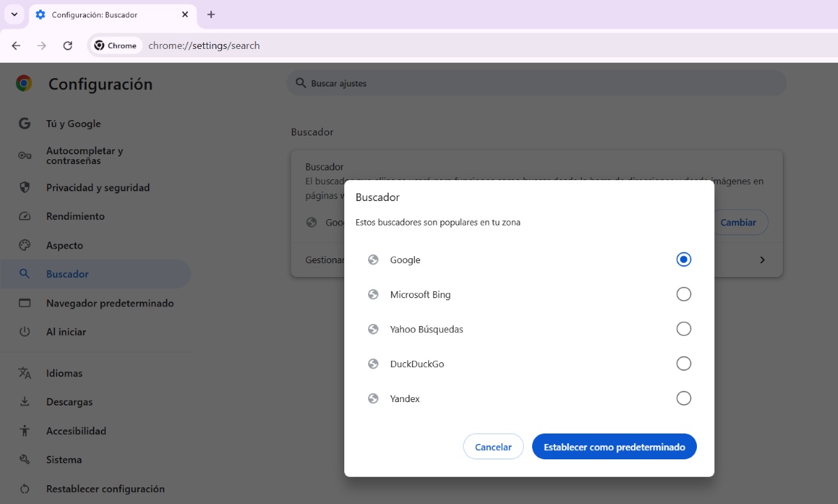The image size is (838, 504).
Task: Click the Microsoft Bing label
Action: tap(420, 295)
